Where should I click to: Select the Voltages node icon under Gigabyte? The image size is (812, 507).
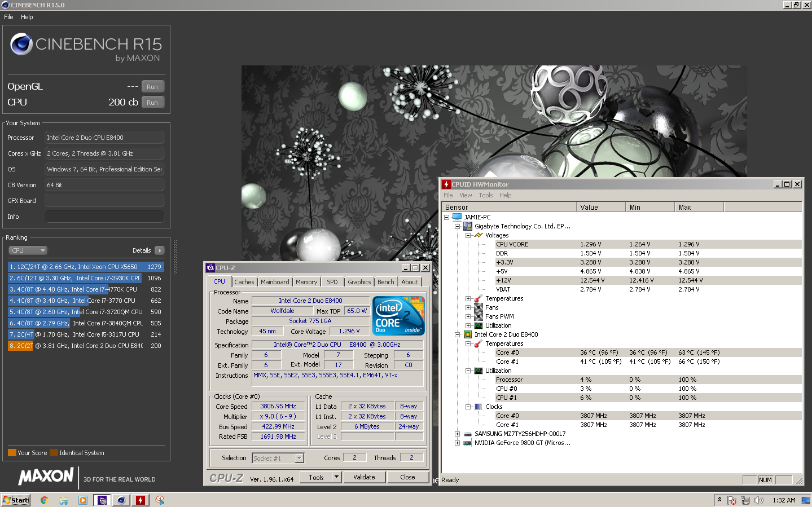[479, 235]
